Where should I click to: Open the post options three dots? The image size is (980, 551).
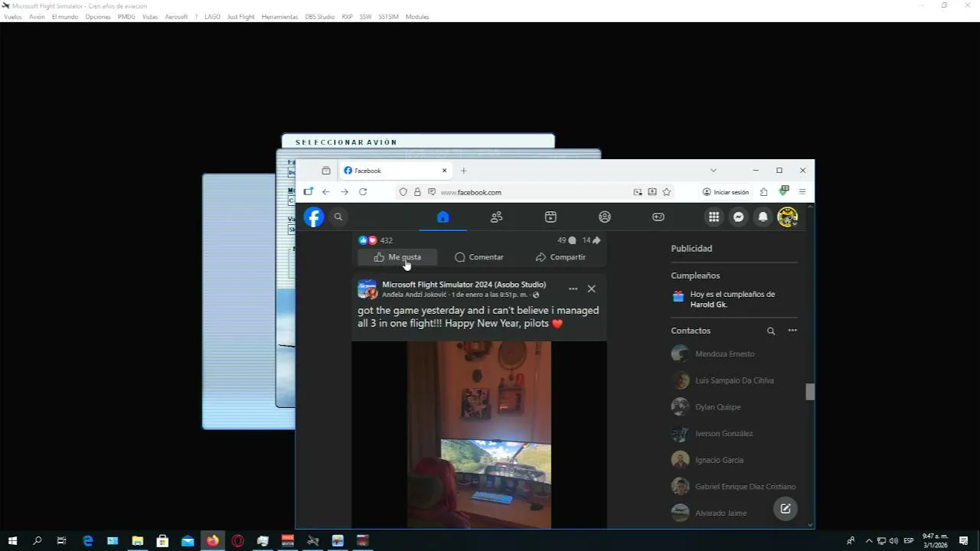[573, 289]
